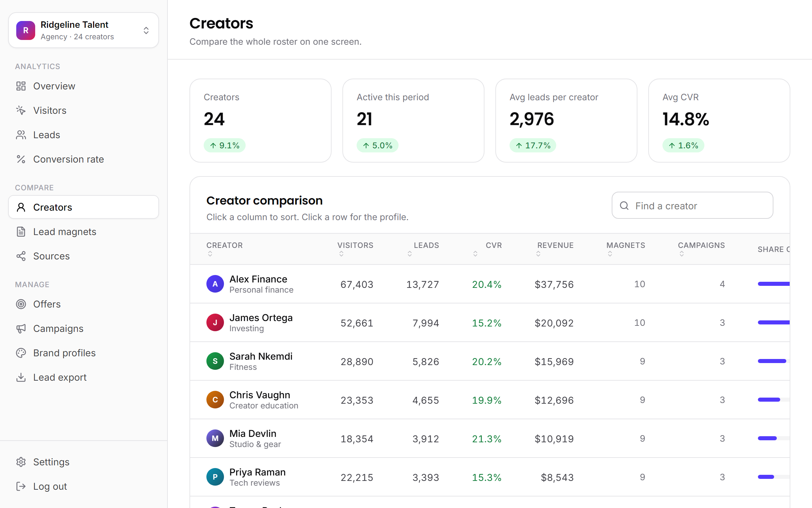This screenshot has height=508, width=812.
Task: Sort by the CVR column
Action: [x=488, y=249]
